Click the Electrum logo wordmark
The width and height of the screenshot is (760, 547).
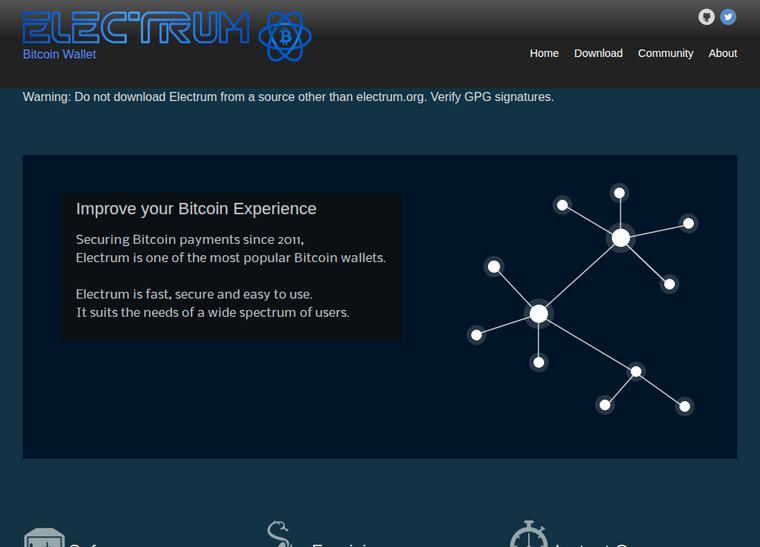pos(136,28)
